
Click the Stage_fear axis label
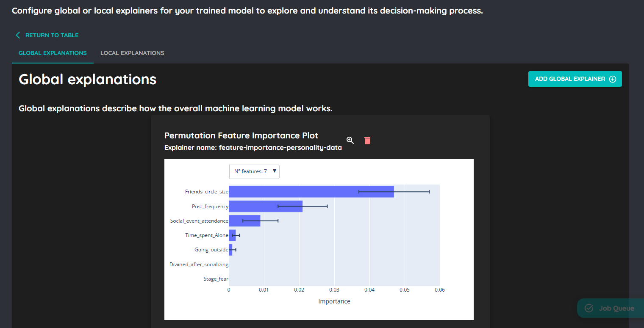coord(216,279)
